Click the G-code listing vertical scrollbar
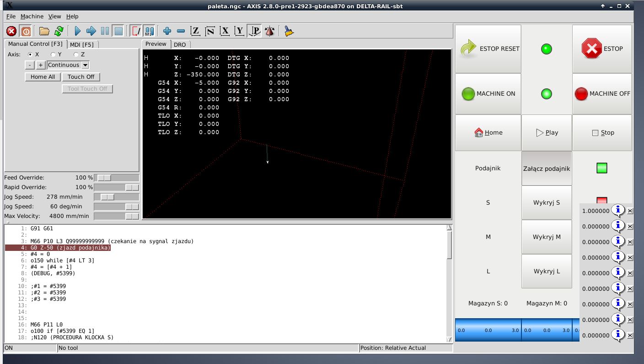The width and height of the screenshot is (644, 364). pyautogui.click(x=449, y=283)
